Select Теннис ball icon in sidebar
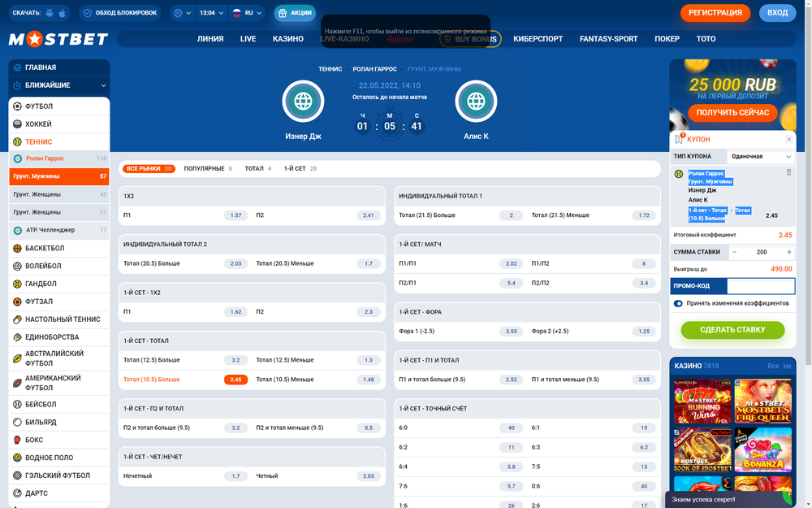812x508 pixels. point(17,141)
